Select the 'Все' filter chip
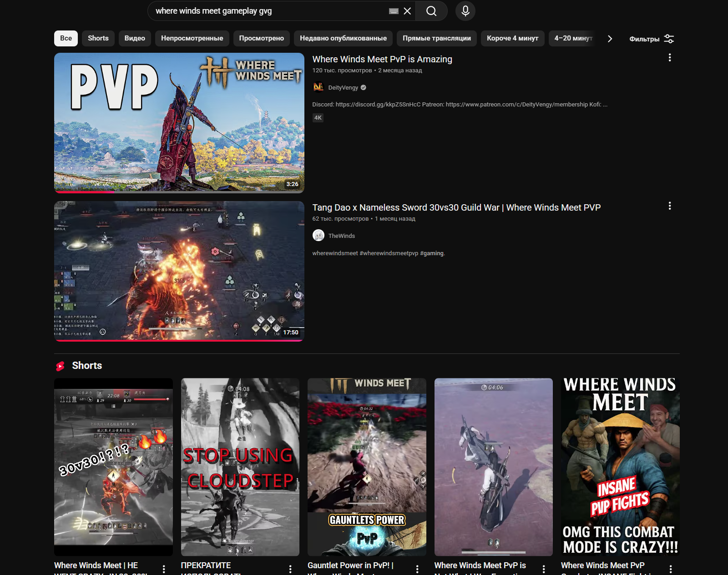 [66, 38]
